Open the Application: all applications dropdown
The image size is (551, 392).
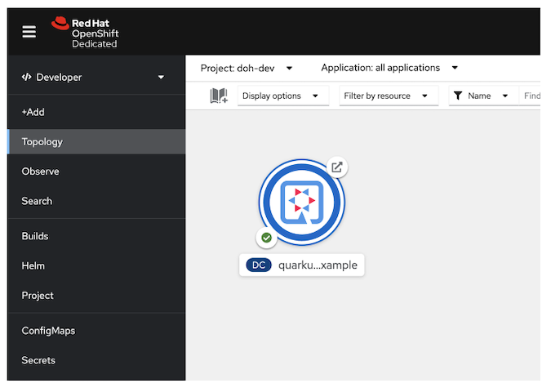click(389, 68)
